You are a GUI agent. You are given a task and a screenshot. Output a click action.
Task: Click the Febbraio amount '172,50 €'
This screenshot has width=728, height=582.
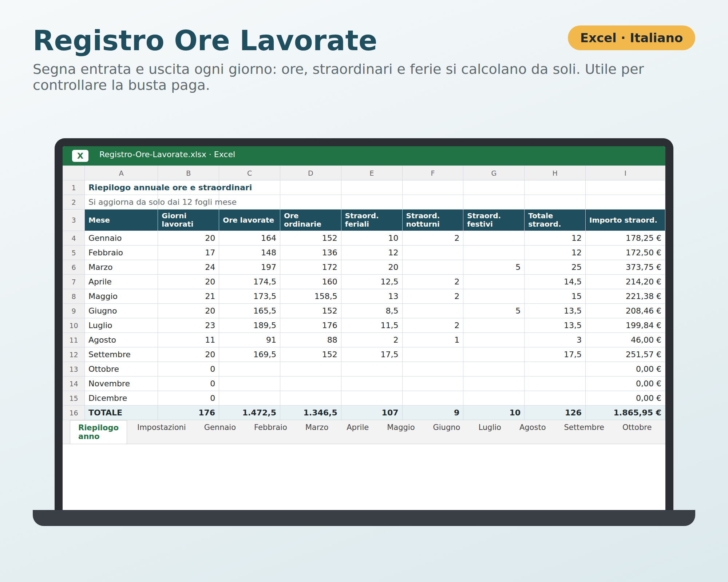coord(625,253)
